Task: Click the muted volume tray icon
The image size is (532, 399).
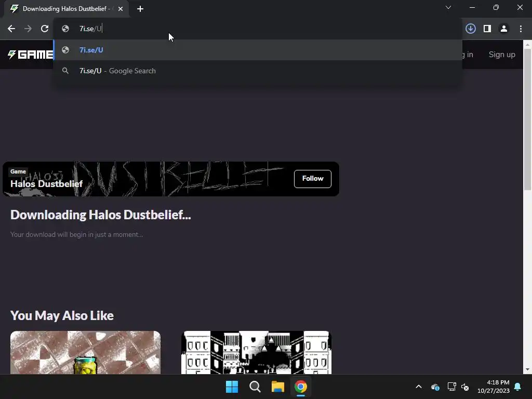Action: click(x=465, y=387)
